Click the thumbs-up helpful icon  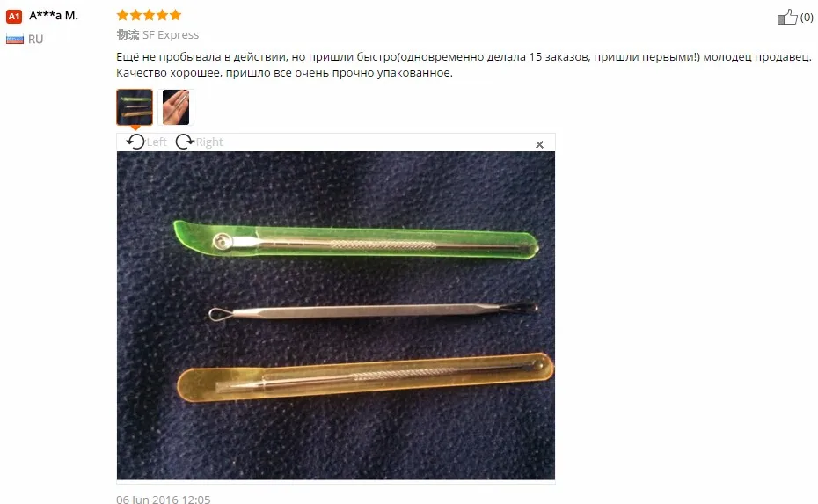tap(787, 18)
